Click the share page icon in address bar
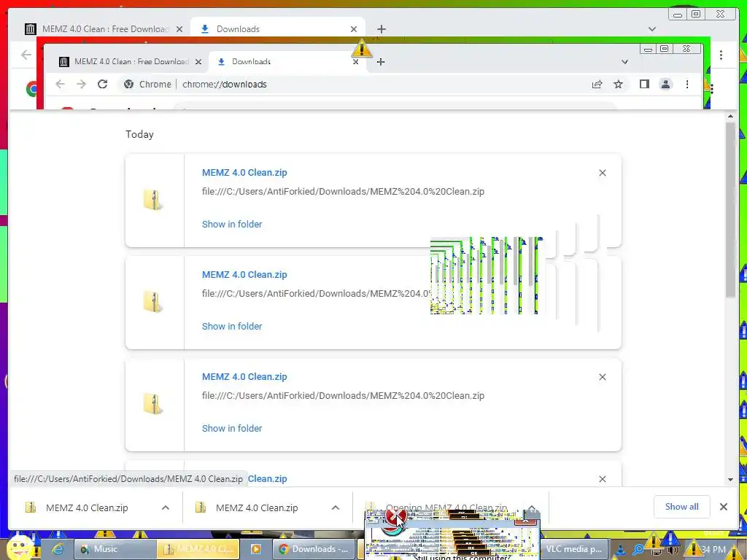 click(597, 85)
